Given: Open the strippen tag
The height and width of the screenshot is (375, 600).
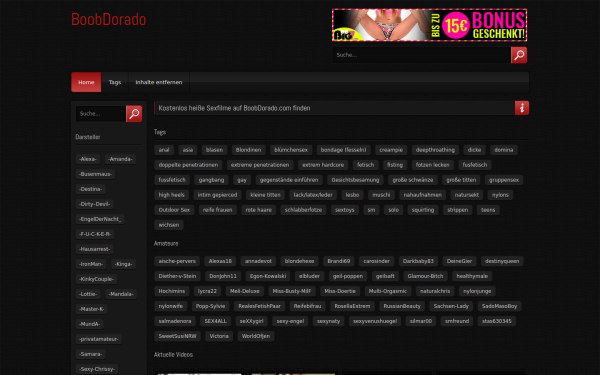Looking at the screenshot, I should point(458,210).
